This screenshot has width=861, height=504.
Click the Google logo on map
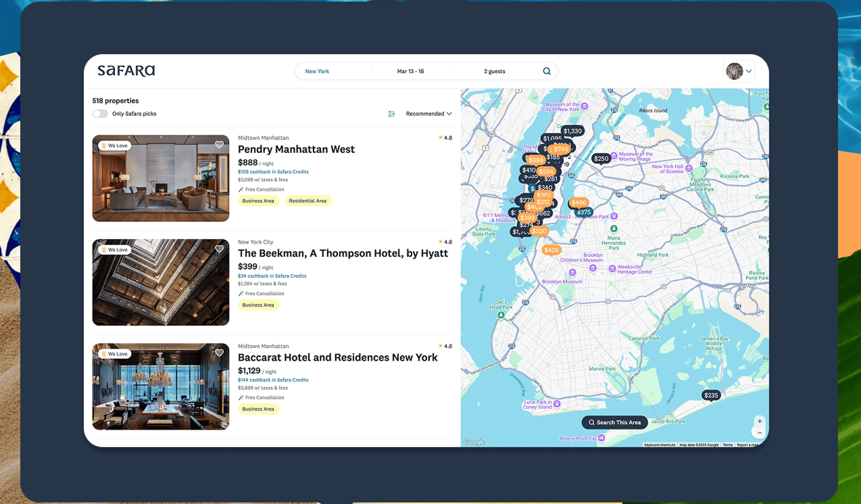click(x=474, y=442)
